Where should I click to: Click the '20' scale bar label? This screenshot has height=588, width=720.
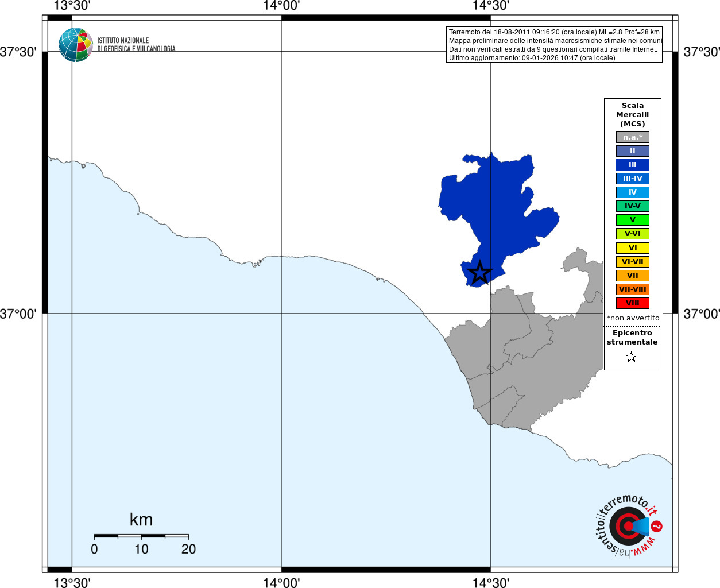point(188,549)
